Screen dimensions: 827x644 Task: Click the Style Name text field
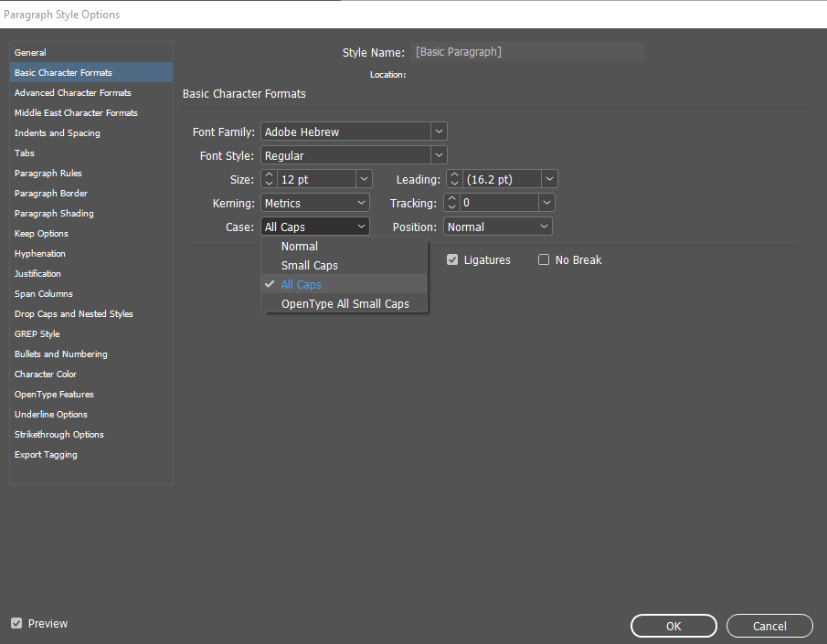527,52
